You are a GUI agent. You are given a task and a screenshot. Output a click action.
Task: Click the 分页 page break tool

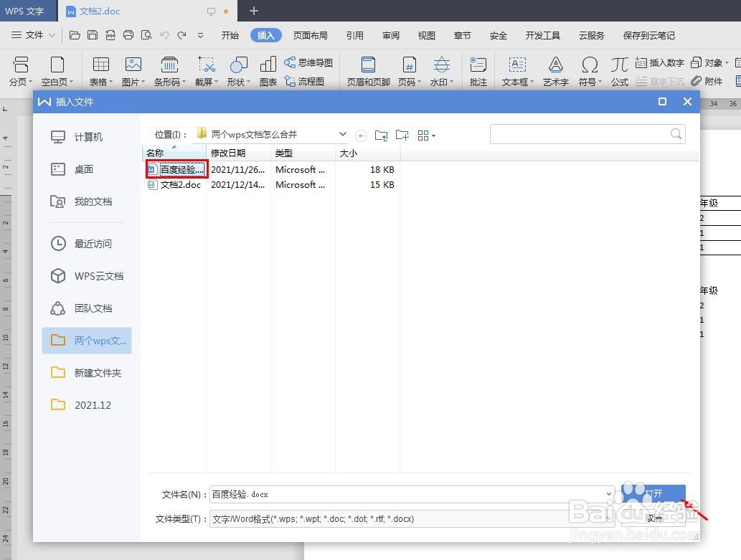21,72
